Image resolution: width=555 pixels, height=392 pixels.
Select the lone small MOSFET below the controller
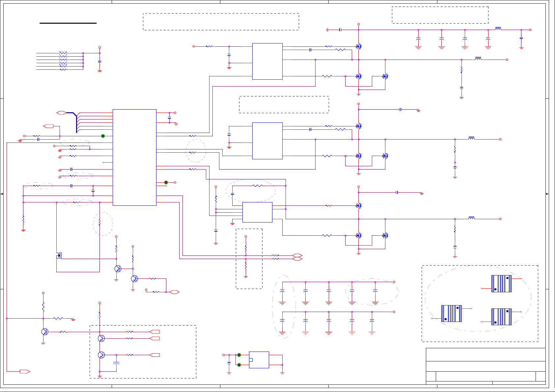point(59,255)
